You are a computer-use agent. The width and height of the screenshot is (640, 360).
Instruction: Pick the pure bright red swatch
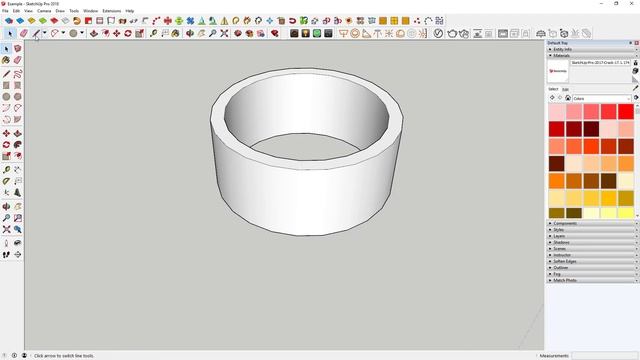tap(626, 112)
